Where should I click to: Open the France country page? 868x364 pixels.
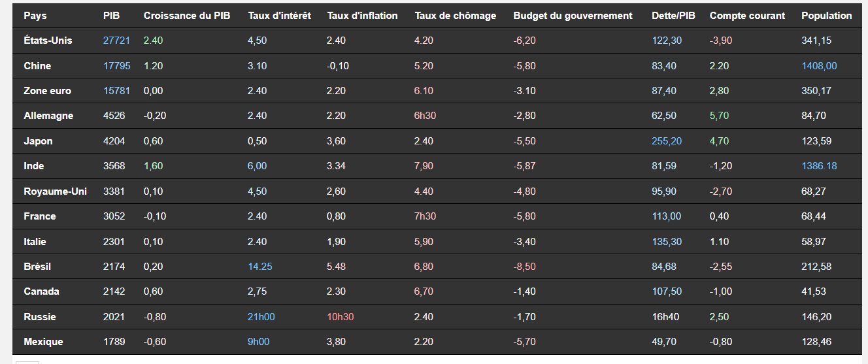40,216
